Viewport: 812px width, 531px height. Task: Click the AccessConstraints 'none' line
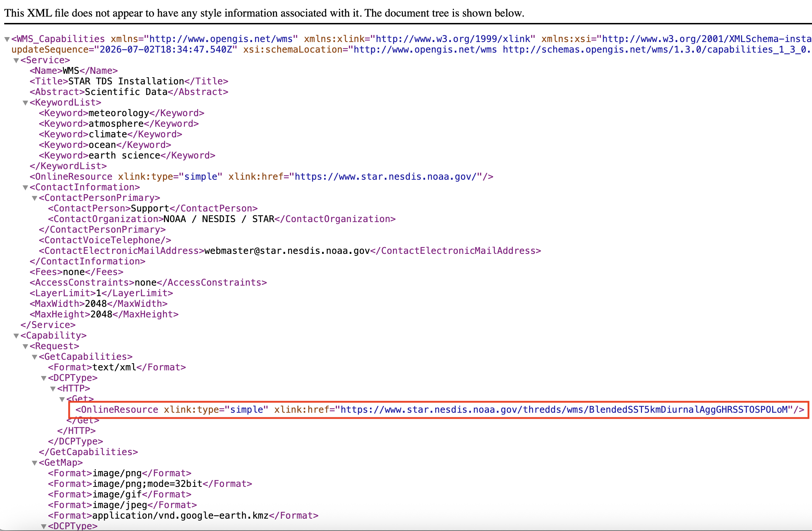pos(148,282)
